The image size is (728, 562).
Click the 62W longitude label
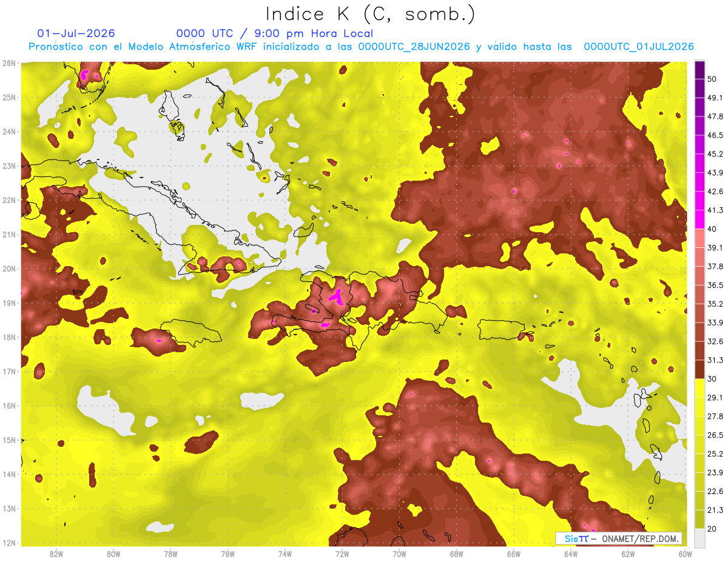tap(628, 554)
